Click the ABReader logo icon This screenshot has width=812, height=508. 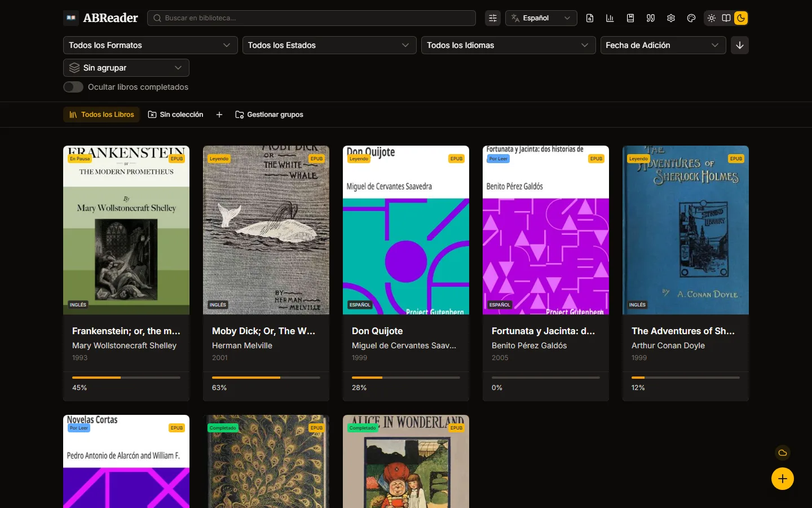point(71,18)
